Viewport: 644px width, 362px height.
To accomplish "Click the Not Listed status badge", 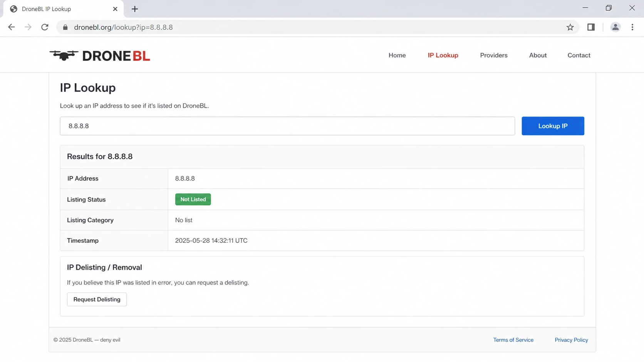I will [x=193, y=199].
